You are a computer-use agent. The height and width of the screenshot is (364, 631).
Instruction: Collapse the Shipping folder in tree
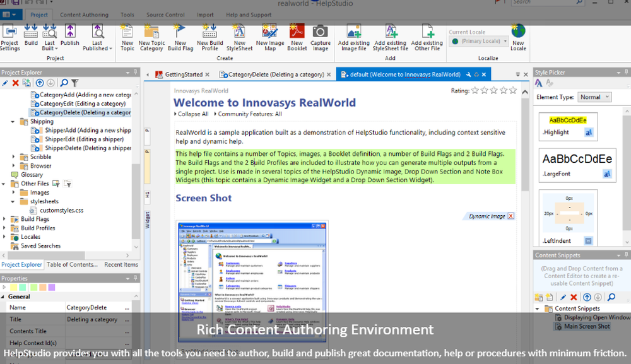(13, 122)
